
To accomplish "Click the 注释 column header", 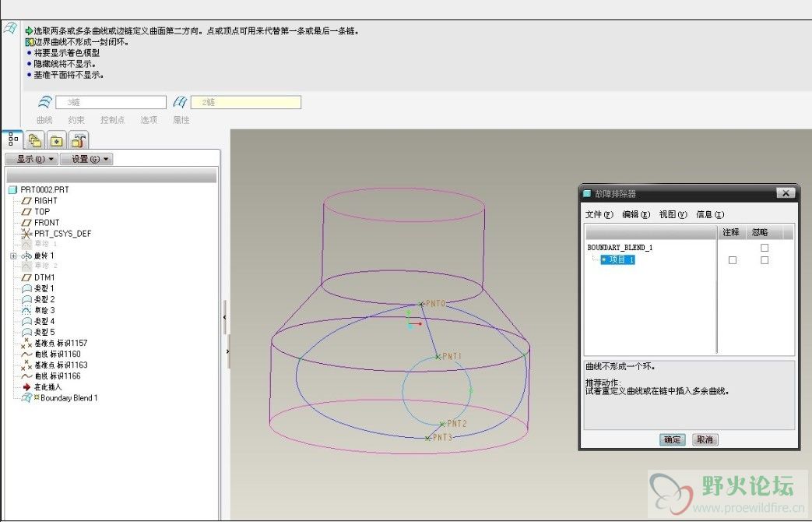I will [x=731, y=232].
